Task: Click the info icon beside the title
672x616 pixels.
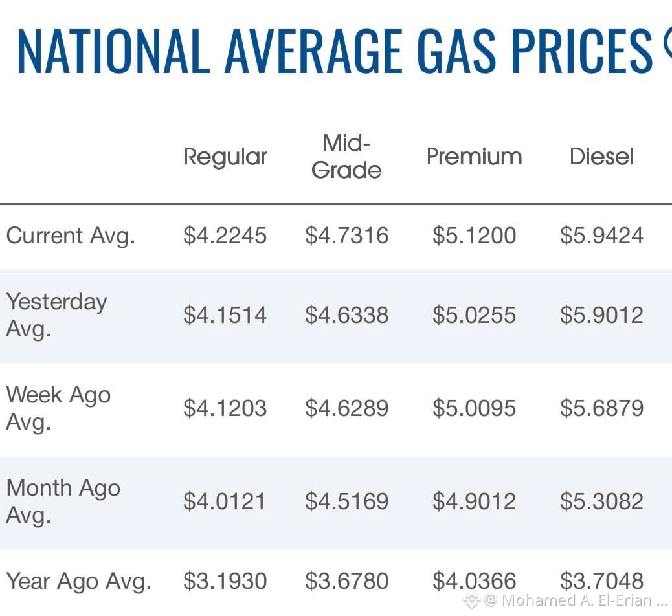Action: click(667, 41)
